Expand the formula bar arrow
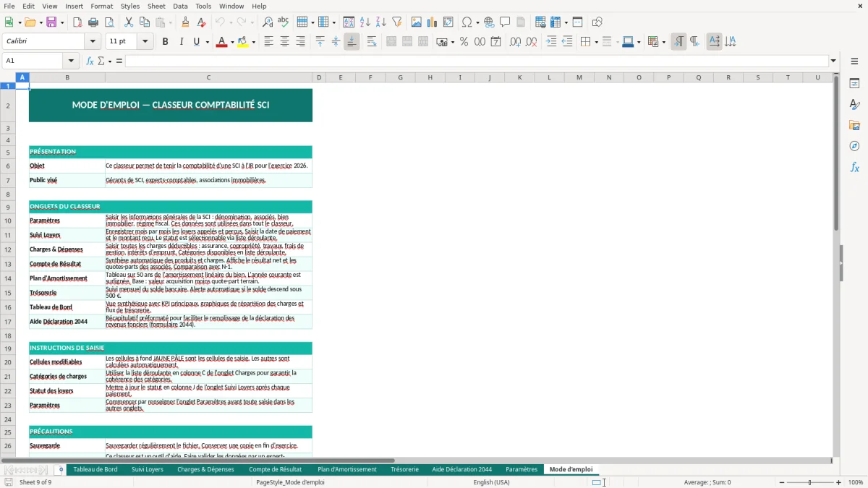This screenshot has height=488, width=868. pyautogui.click(x=833, y=61)
